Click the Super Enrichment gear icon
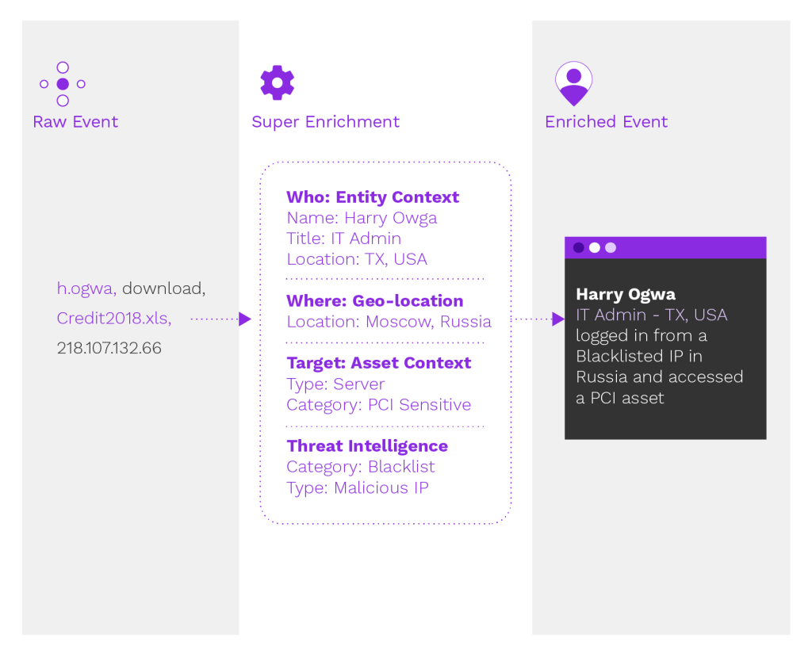The height and width of the screenshot is (661, 812). coord(277,82)
